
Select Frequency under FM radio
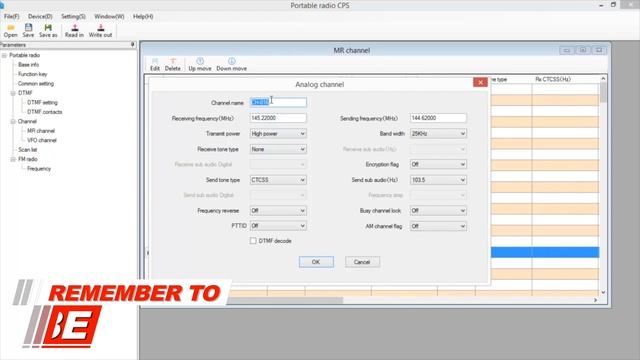[x=39, y=169]
